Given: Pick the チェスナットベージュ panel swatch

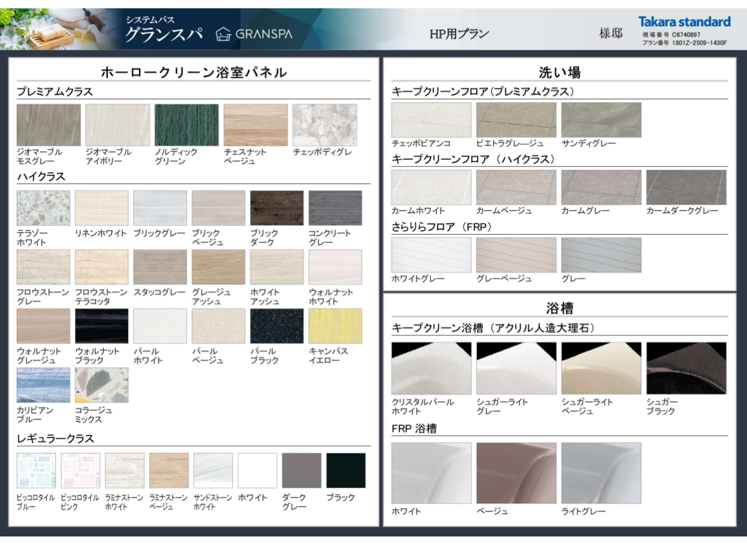Looking at the screenshot, I should [255, 124].
